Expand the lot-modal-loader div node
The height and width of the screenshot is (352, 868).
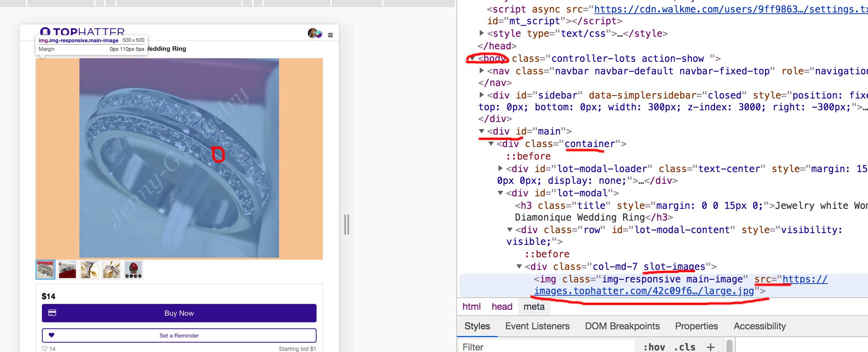pyautogui.click(x=501, y=169)
